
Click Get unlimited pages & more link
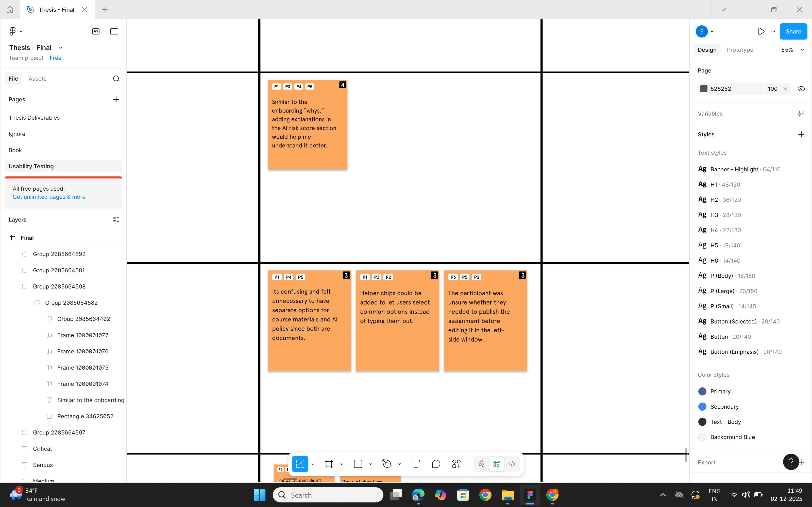(x=49, y=197)
